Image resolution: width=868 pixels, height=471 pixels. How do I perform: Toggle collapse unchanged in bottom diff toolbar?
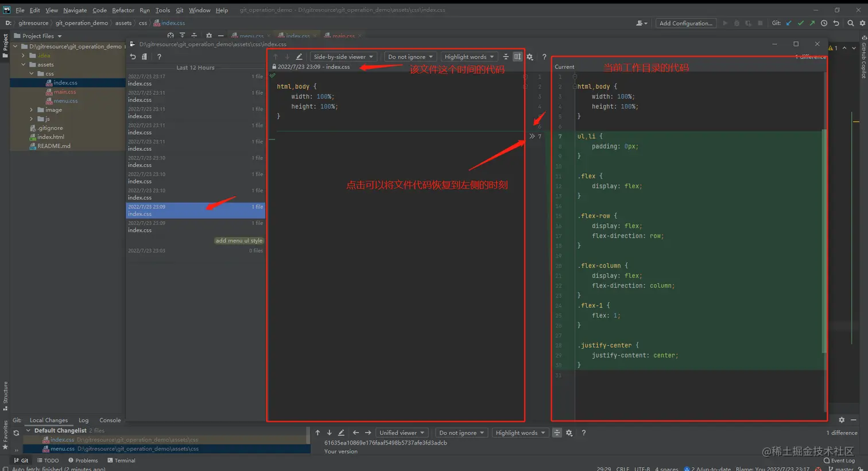557,433
